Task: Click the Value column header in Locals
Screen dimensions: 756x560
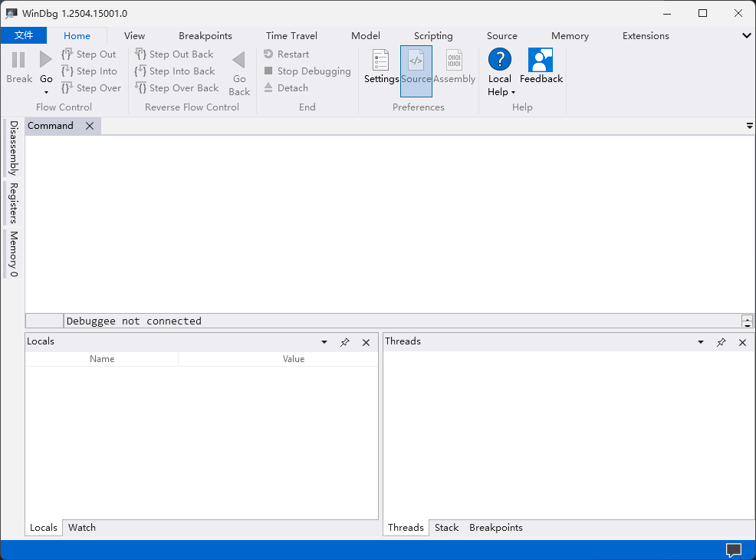Action: tap(293, 359)
